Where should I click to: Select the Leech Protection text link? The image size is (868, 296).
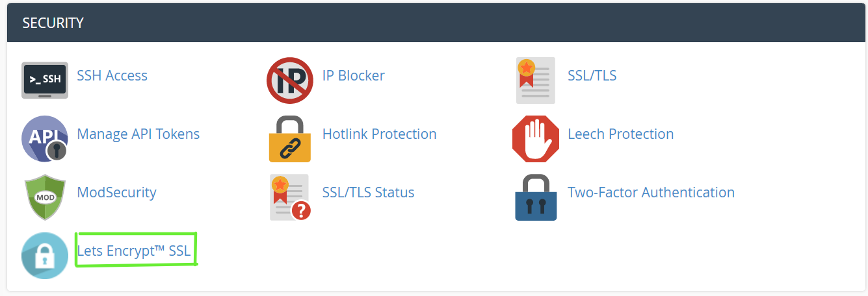(x=621, y=134)
